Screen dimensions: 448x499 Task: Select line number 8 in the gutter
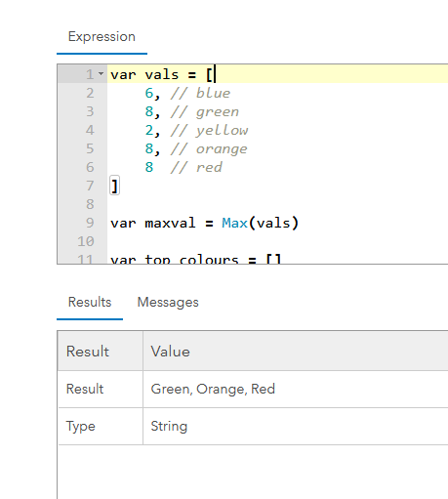(x=90, y=204)
